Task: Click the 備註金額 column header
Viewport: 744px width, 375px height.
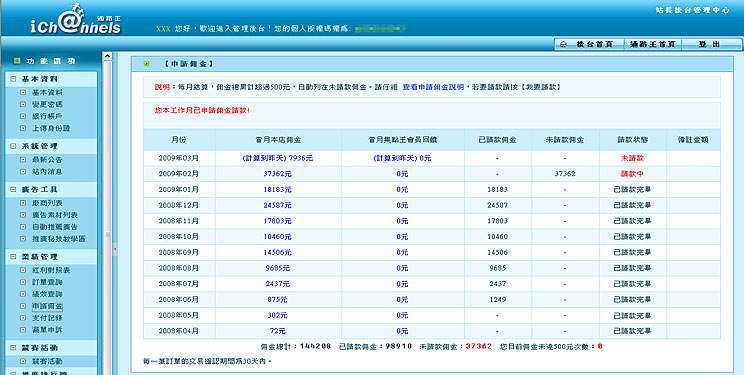Action: pos(693,140)
